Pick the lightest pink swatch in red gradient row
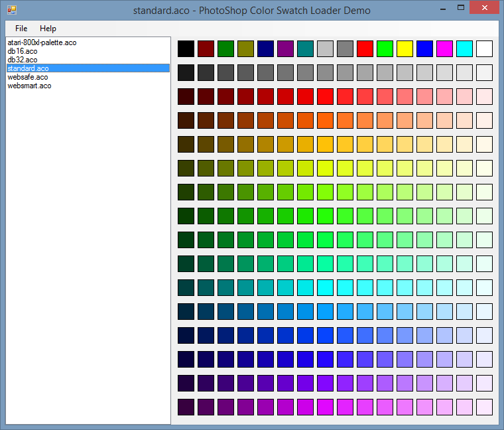The image size is (504, 430). [x=484, y=96]
